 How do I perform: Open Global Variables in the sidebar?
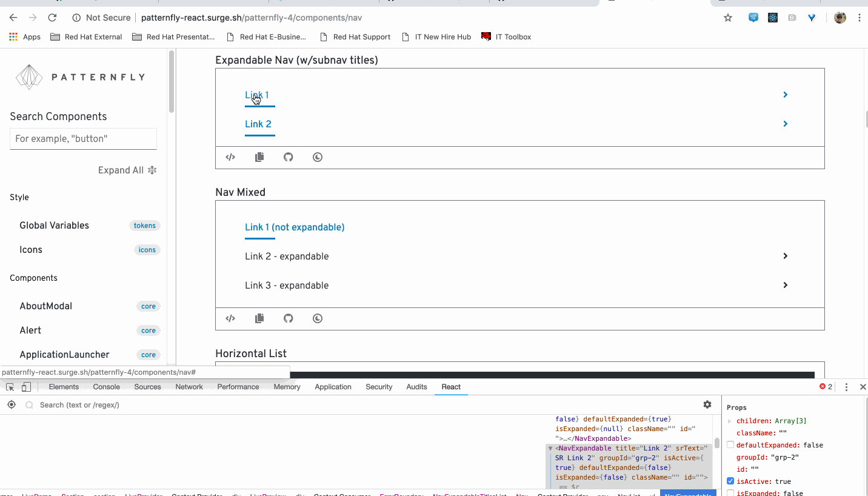[x=54, y=226]
